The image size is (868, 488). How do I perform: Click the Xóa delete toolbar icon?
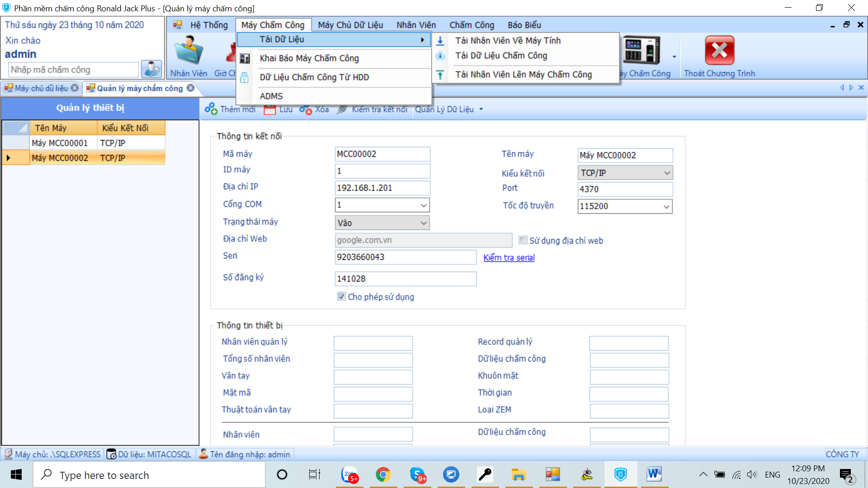tap(306, 109)
